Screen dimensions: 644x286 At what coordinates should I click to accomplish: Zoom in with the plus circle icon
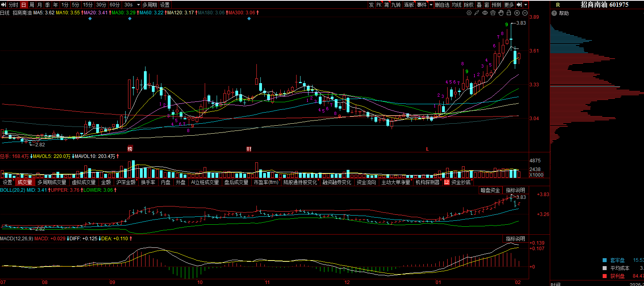pos(517,13)
